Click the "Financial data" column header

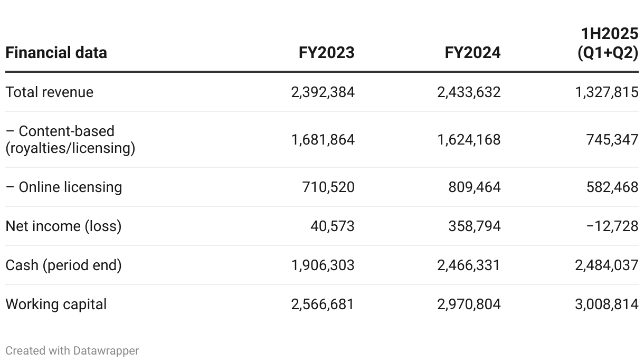coord(56,53)
